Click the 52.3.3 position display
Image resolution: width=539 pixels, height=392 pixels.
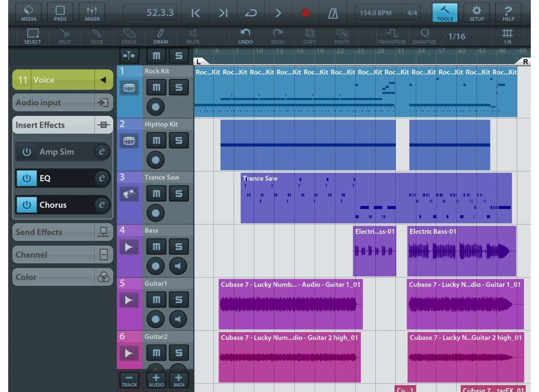click(x=150, y=13)
